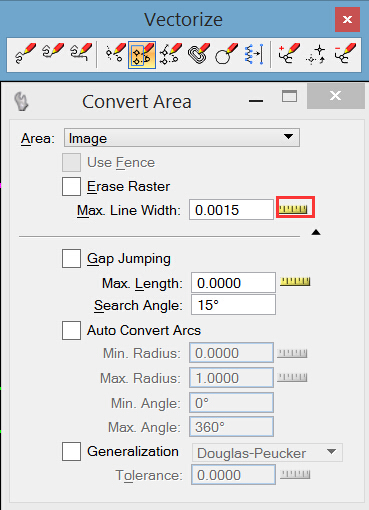
Task: Click the Max. Length value field
Action: point(233,282)
